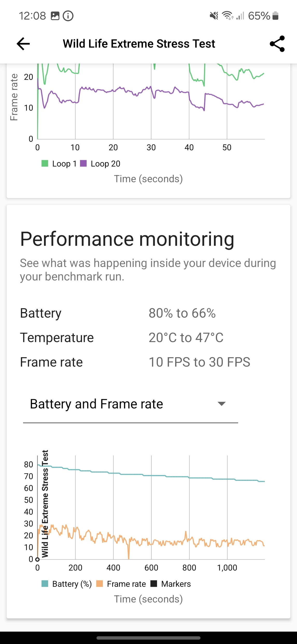Viewport: 297px width, 644px height.
Task: Tap the back arrow icon
Action: pos(23,44)
